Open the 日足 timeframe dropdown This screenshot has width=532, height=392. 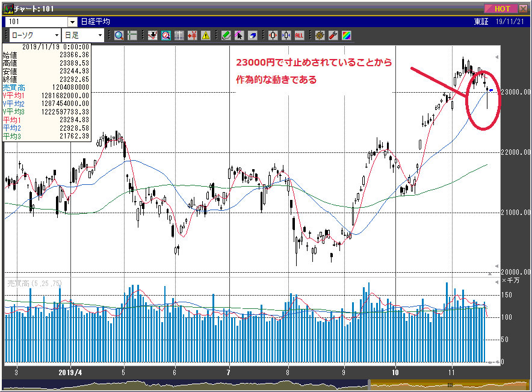click(x=83, y=36)
